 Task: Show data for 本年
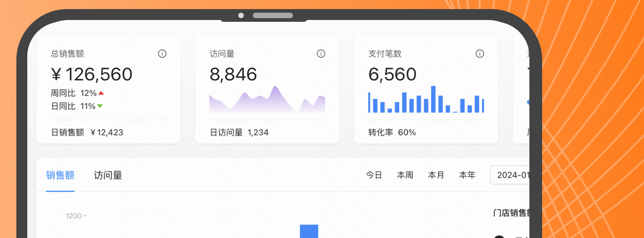(467, 175)
